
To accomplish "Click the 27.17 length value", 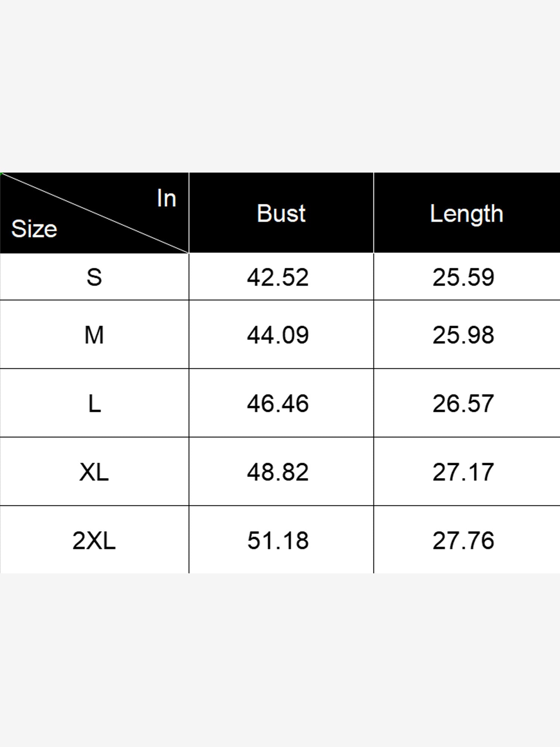I will click(463, 472).
